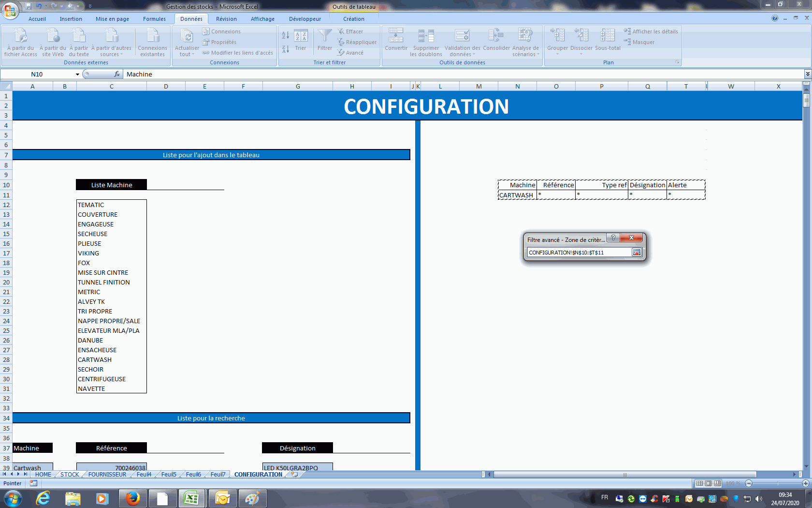
Task: Click the Effacer filter command
Action: point(350,31)
